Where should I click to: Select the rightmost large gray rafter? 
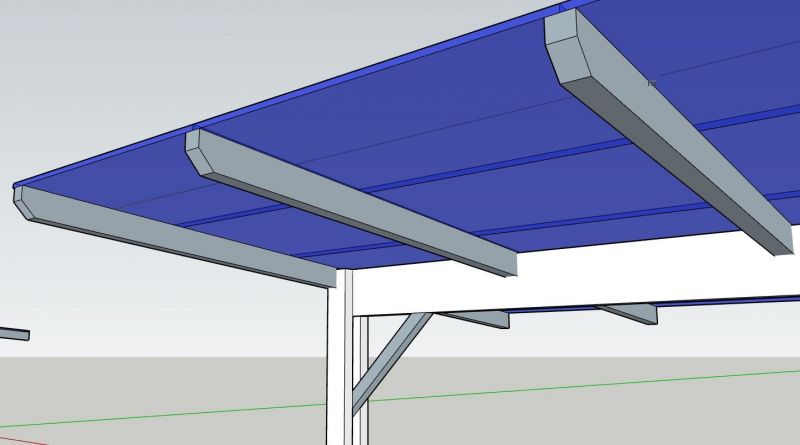tap(680, 150)
